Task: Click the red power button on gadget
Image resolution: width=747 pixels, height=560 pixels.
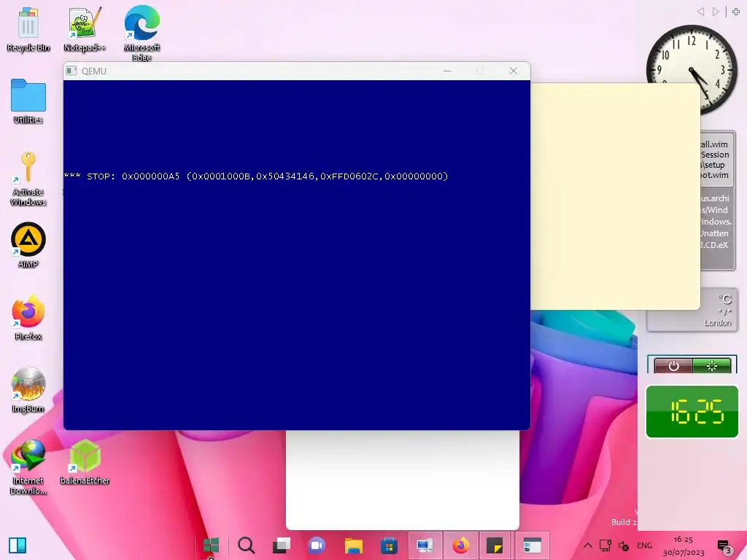Action: click(x=673, y=366)
